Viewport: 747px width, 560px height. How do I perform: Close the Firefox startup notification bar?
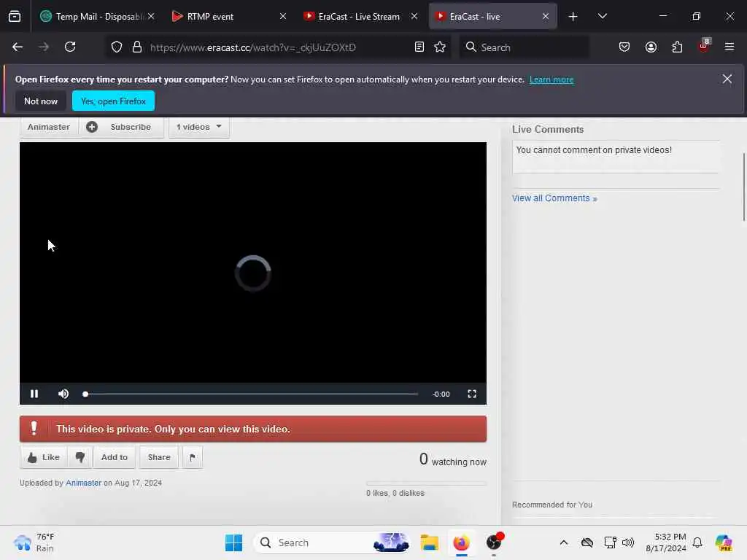click(x=727, y=79)
